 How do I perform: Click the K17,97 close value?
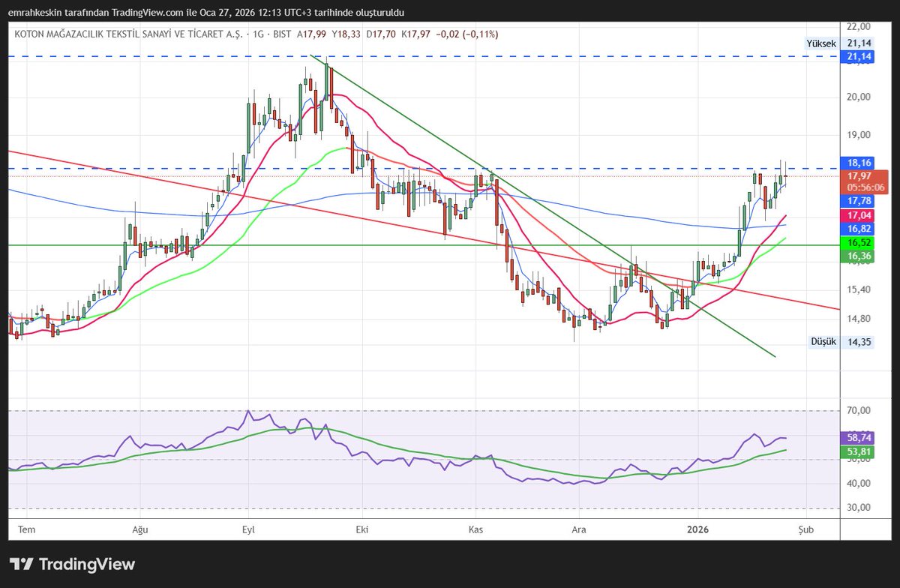coord(415,34)
